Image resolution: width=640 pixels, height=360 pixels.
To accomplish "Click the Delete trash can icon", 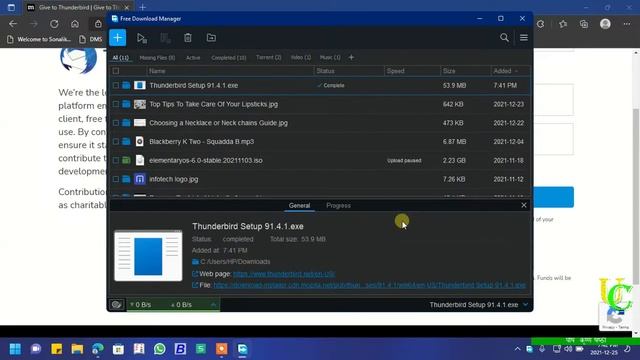I will pos(188,38).
